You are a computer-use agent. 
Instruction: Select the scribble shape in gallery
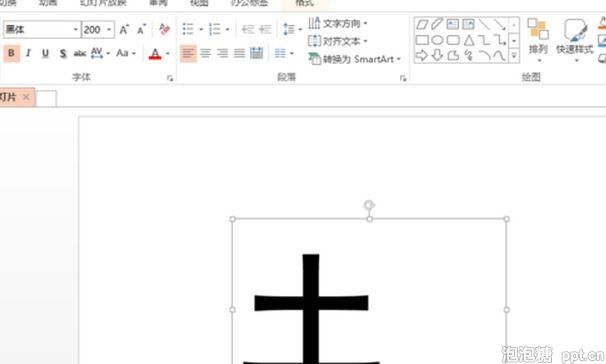point(469,56)
